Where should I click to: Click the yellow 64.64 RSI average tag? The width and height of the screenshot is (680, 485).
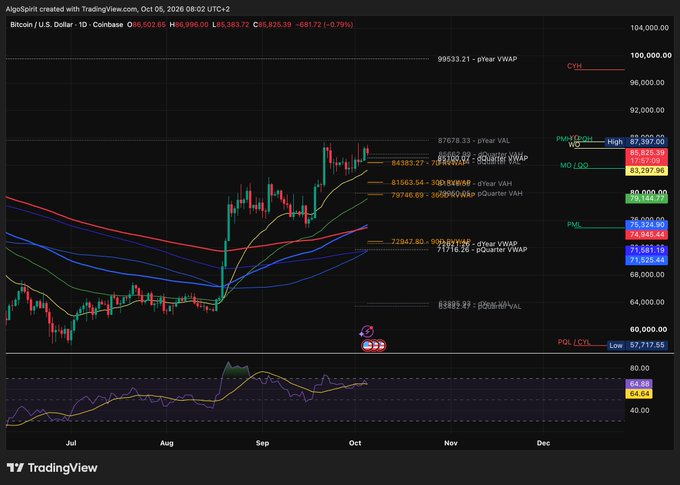(x=639, y=394)
